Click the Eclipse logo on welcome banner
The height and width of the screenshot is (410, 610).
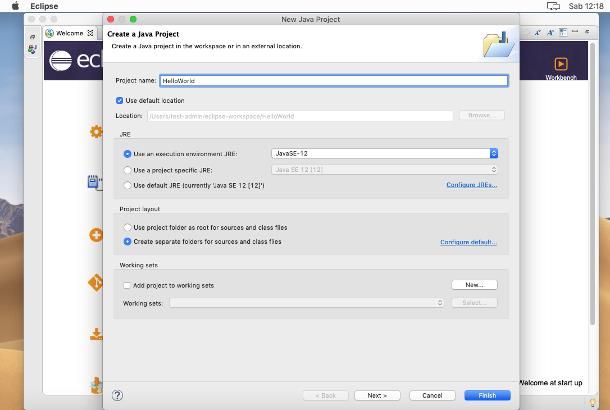[x=61, y=61]
